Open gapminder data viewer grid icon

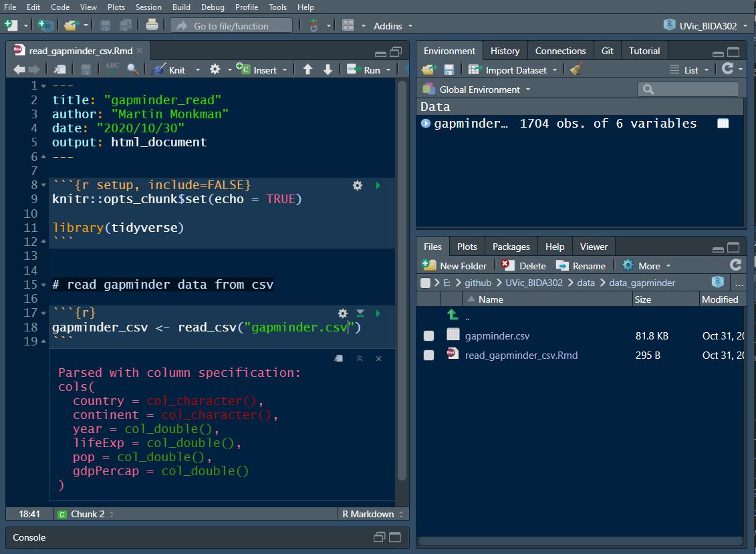723,124
